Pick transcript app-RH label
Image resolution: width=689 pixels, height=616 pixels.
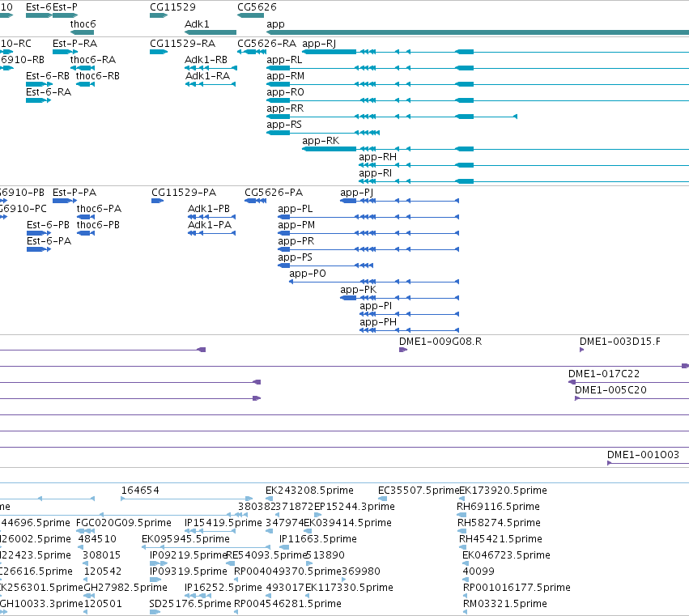(377, 157)
